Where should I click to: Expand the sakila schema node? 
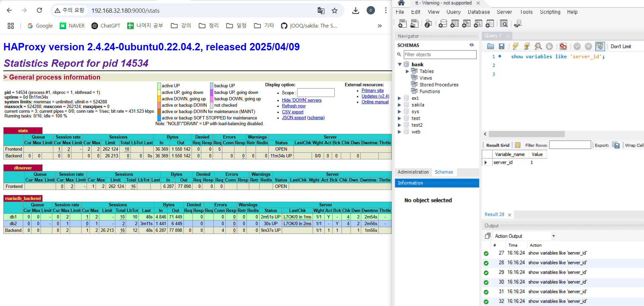click(x=399, y=105)
